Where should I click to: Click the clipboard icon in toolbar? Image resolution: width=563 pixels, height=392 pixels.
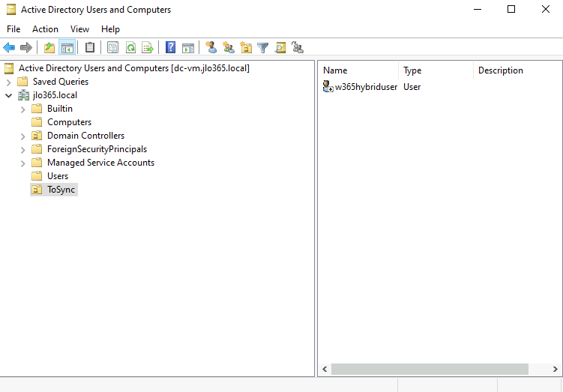tap(90, 47)
